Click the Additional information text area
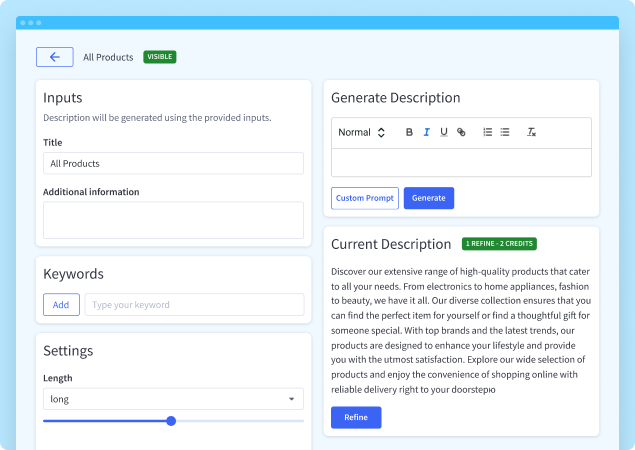635x450 pixels. point(173,220)
